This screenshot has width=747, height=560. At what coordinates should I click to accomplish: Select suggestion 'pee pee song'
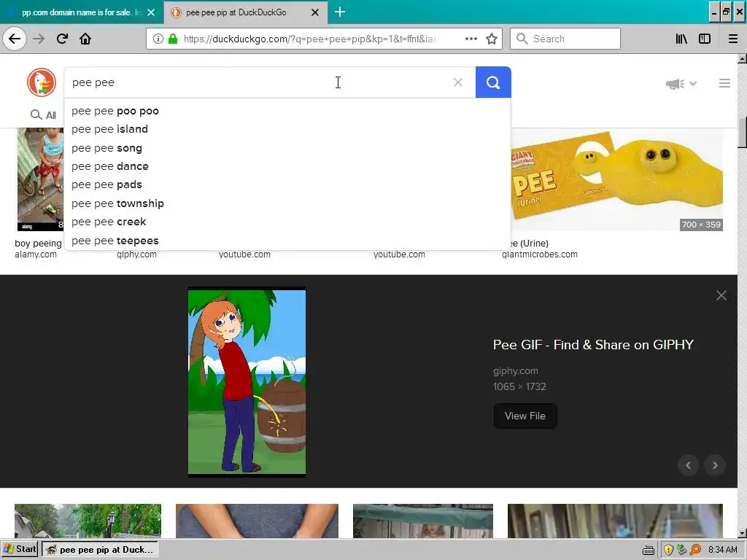point(287,148)
